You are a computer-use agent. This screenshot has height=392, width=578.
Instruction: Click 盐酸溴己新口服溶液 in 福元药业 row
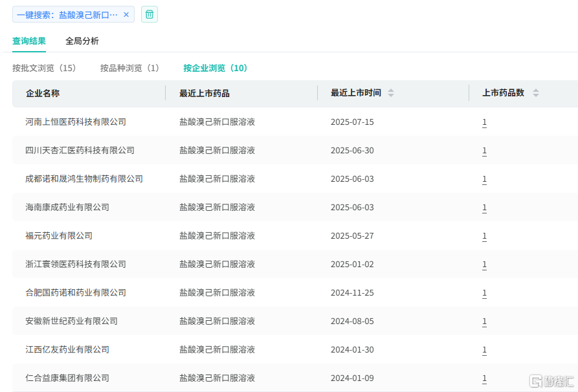(217, 236)
